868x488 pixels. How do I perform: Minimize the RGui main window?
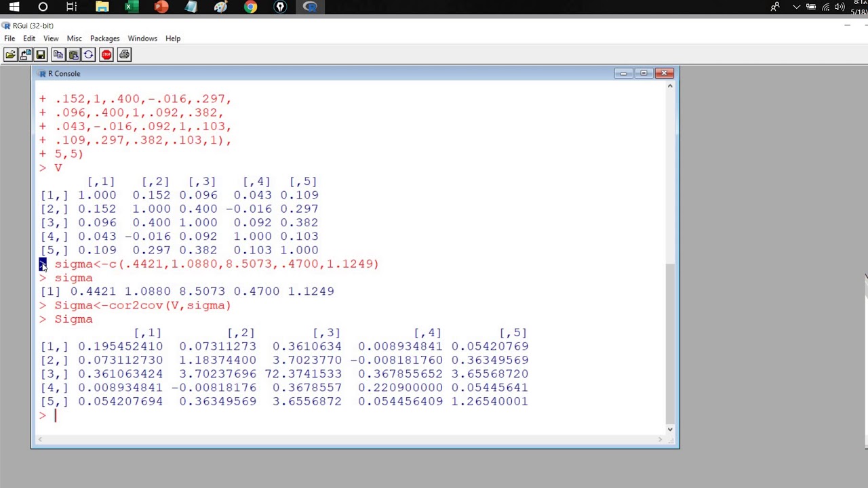coord(847,26)
